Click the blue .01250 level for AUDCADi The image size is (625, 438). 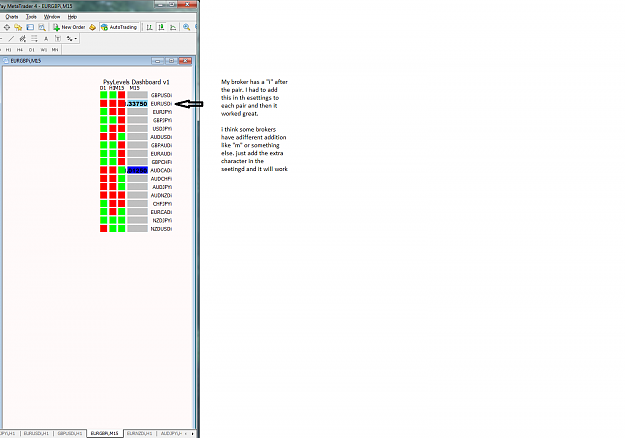(x=137, y=170)
